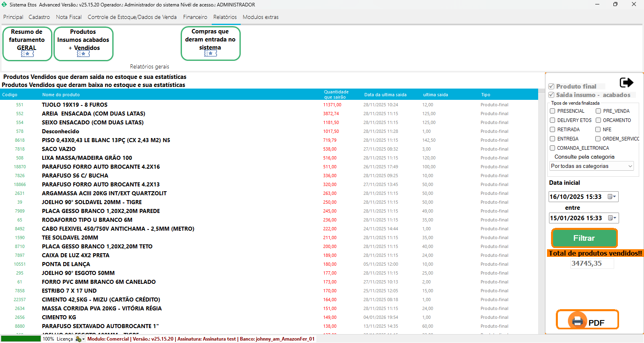Click the green Filtrar button
The height and width of the screenshot is (343, 644).
click(584, 238)
